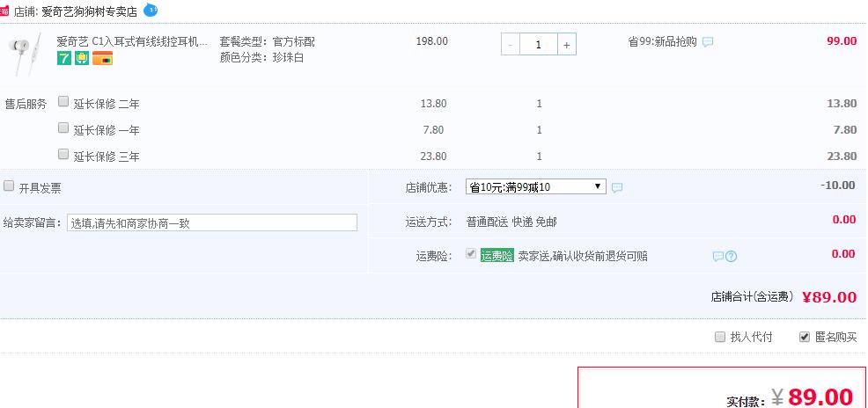The width and height of the screenshot is (868, 408).
Task: Check the 延长保修 二年 option
Action: [63, 102]
